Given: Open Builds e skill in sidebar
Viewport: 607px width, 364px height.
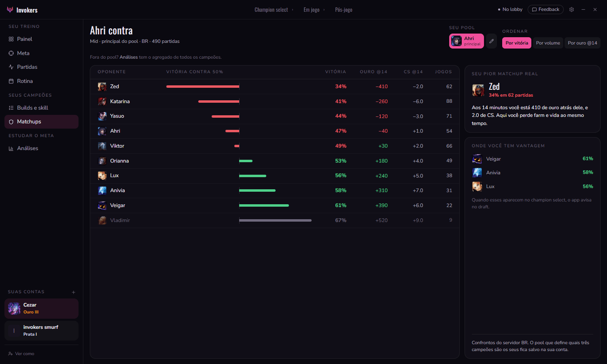Looking at the screenshot, I should (x=41, y=108).
